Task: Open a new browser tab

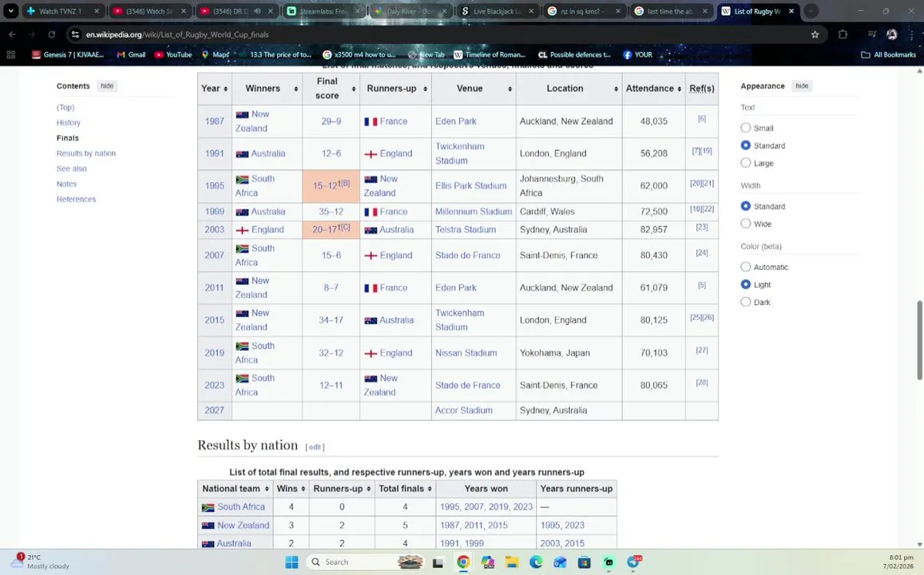Action: click(x=811, y=10)
